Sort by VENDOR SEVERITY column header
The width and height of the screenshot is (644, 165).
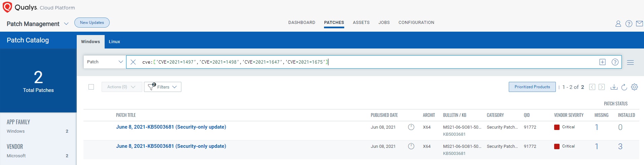pyautogui.click(x=569, y=115)
